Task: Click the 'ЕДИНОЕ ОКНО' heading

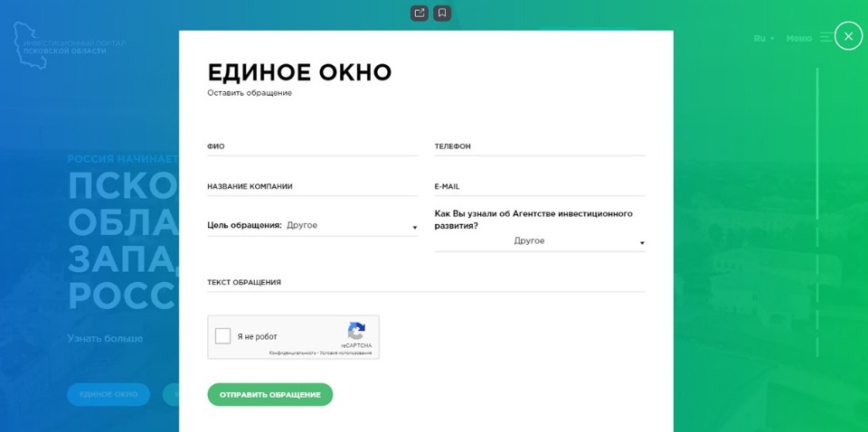Action: click(299, 72)
